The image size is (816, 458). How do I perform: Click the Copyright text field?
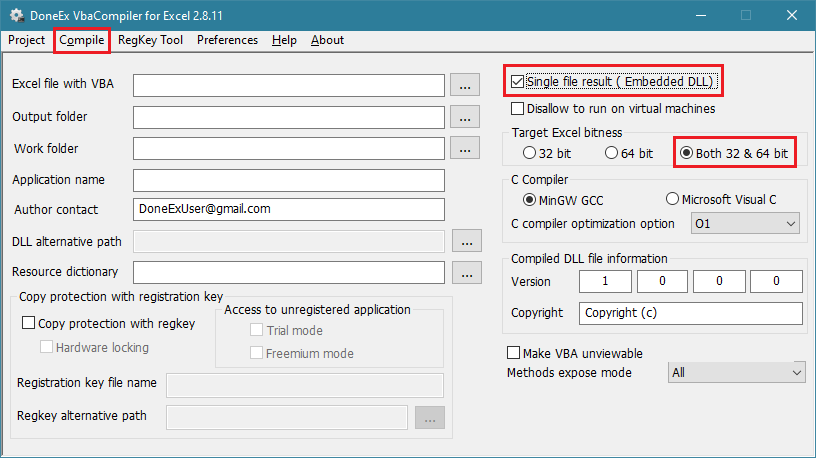pyautogui.click(x=691, y=313)
